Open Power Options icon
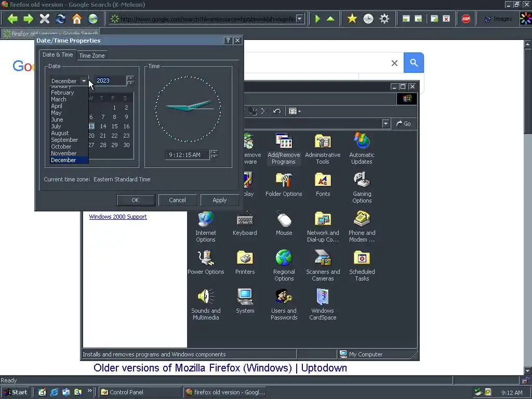 tap(206, 263)
